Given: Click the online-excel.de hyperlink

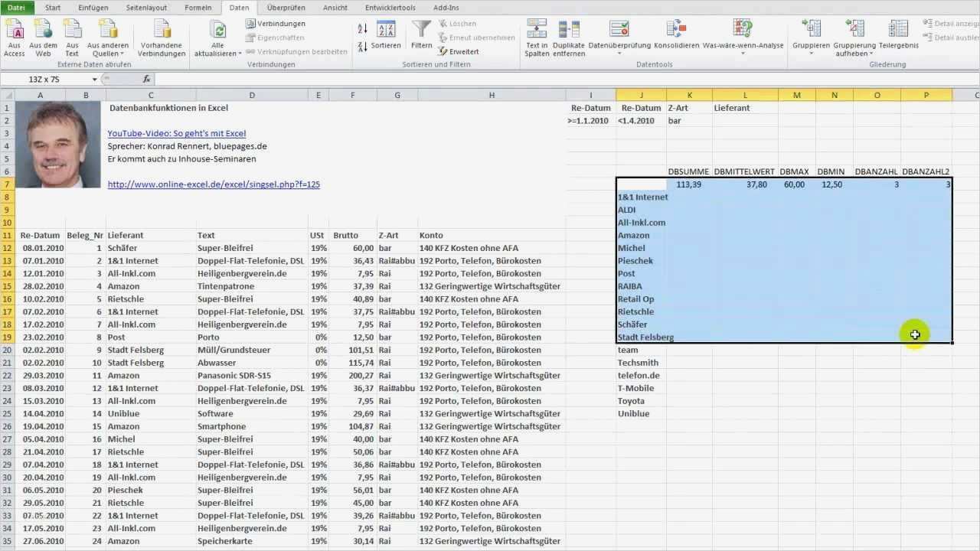Looking at the screenshot, I should coord(214,184).
